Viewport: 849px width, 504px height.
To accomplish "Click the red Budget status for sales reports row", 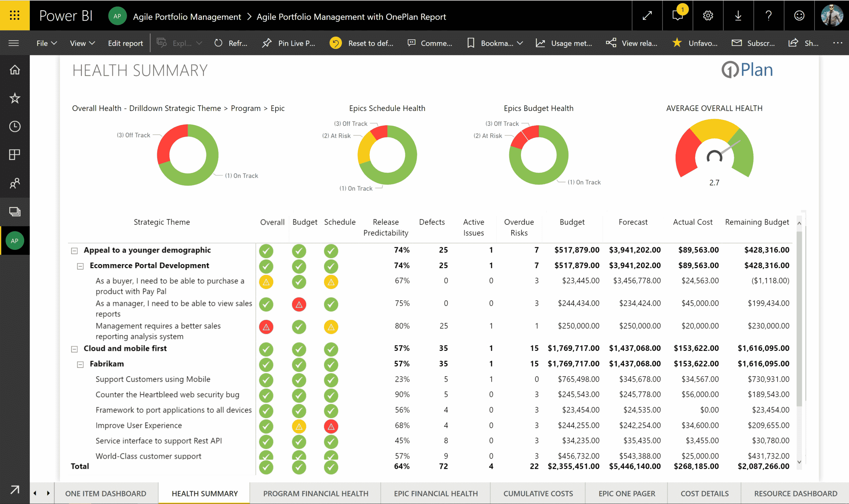I will (299, 305).
